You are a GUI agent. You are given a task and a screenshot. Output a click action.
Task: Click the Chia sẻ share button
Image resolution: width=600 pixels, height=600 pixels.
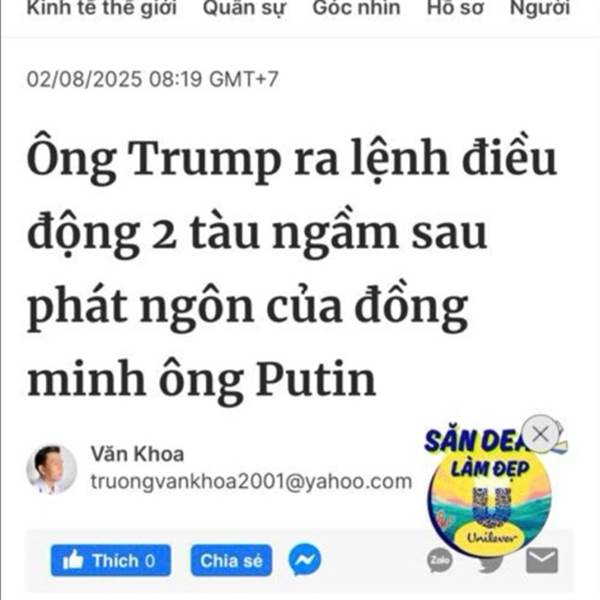click(x=231, y=560)
